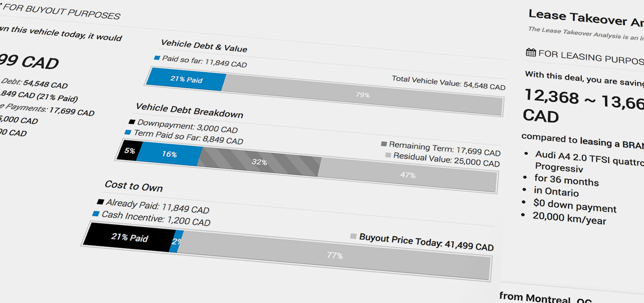Click the black Already Paid legend square

point(100,201)
